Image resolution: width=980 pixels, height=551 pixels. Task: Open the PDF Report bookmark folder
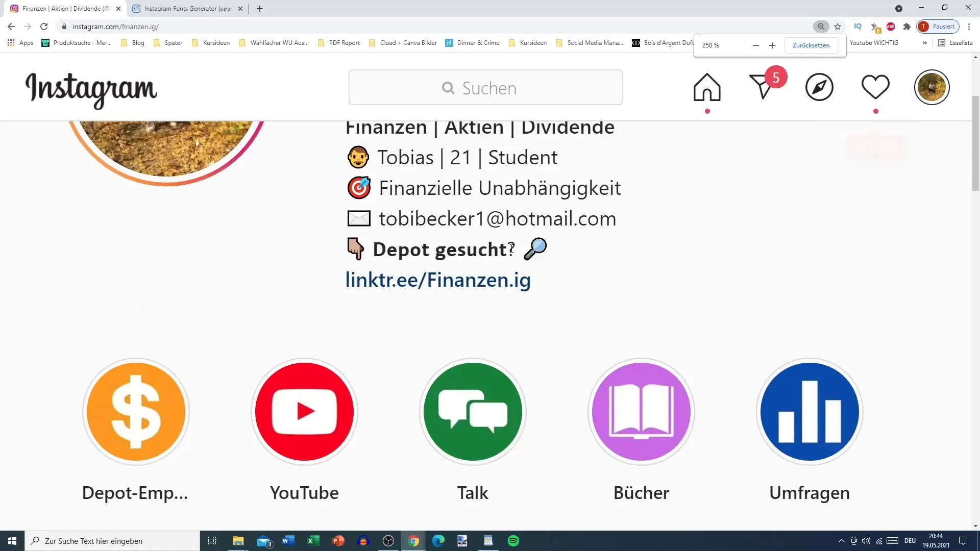tap(338, 43)
